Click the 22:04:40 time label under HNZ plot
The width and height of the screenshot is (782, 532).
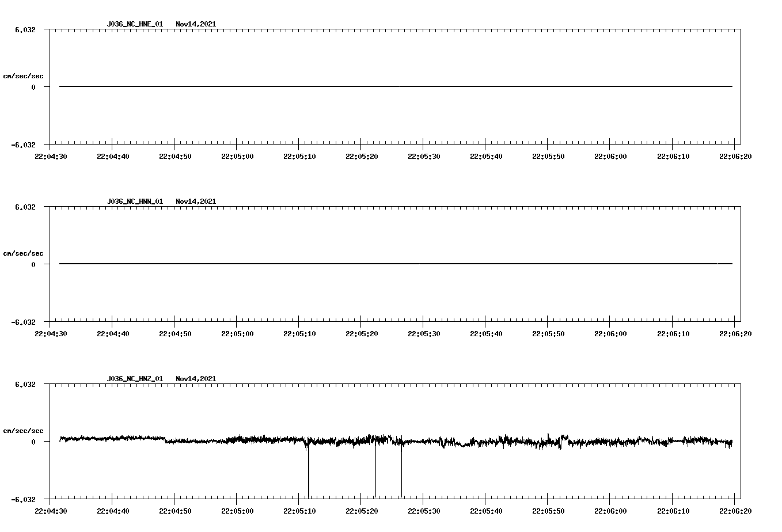pos(113,511)
